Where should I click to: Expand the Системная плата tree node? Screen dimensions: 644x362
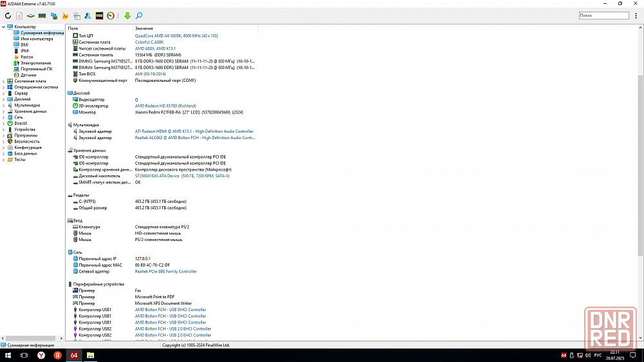[4, 81]
